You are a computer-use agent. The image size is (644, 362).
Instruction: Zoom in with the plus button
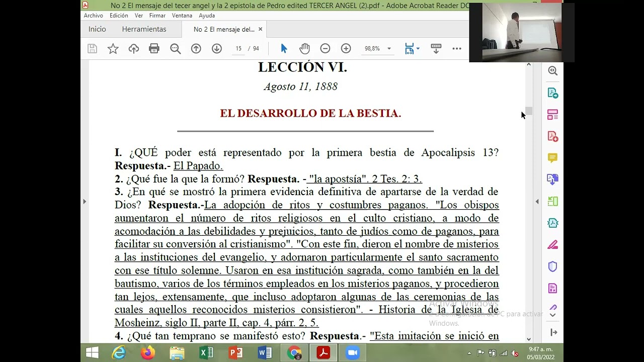point(346,48)
